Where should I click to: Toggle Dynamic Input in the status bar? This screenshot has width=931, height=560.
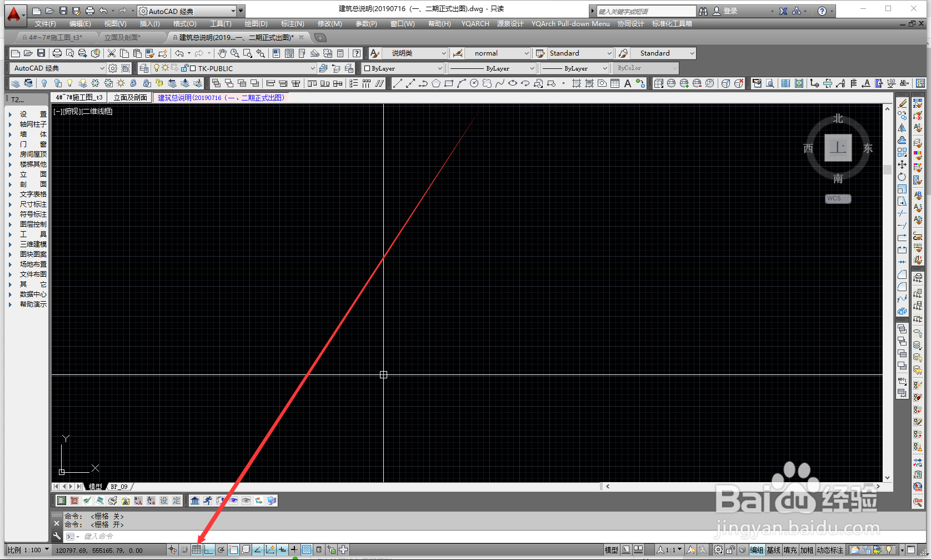(x=282, y=550)
